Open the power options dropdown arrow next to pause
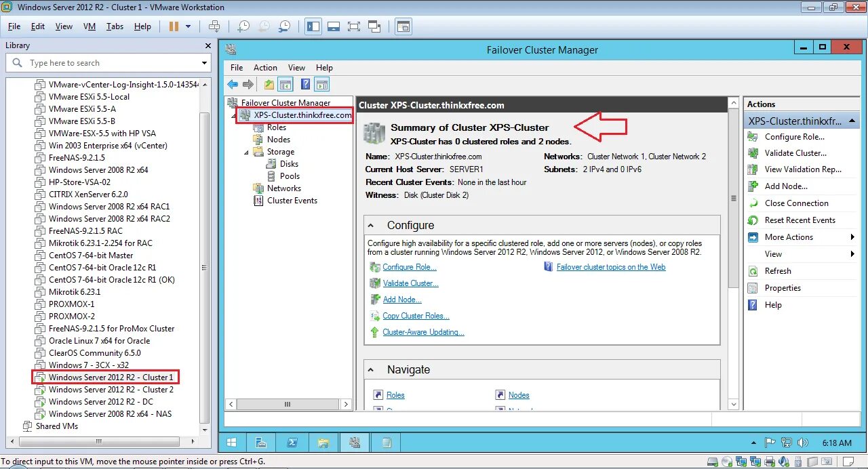Viewport: 868px width, 469px height. 188,26
